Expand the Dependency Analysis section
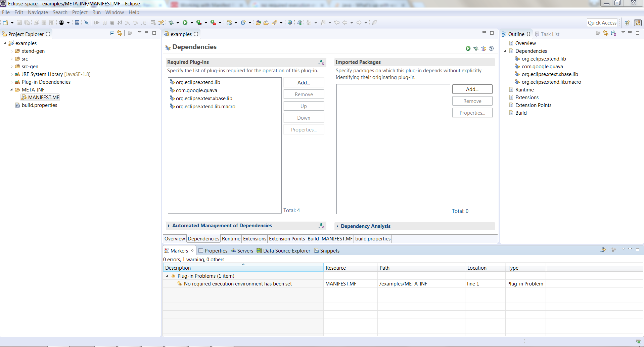644x347 pixels. click(x=337, y=227)
